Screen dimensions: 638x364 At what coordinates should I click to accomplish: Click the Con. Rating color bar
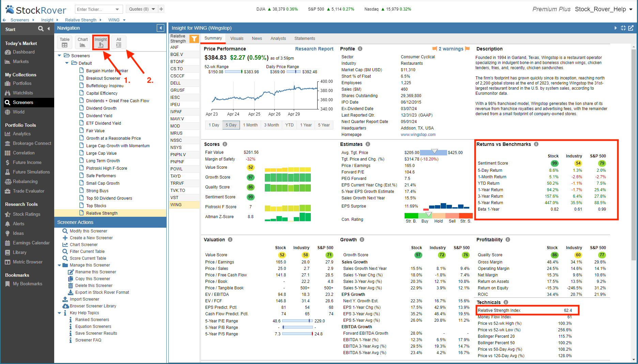coord(438,216)
